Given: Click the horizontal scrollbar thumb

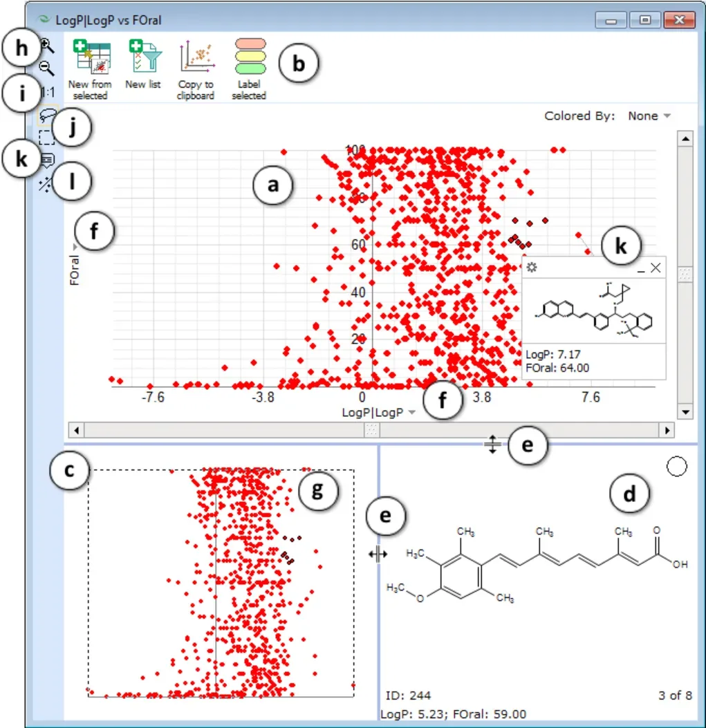Looking at the screenshot, I should (371, 431).
